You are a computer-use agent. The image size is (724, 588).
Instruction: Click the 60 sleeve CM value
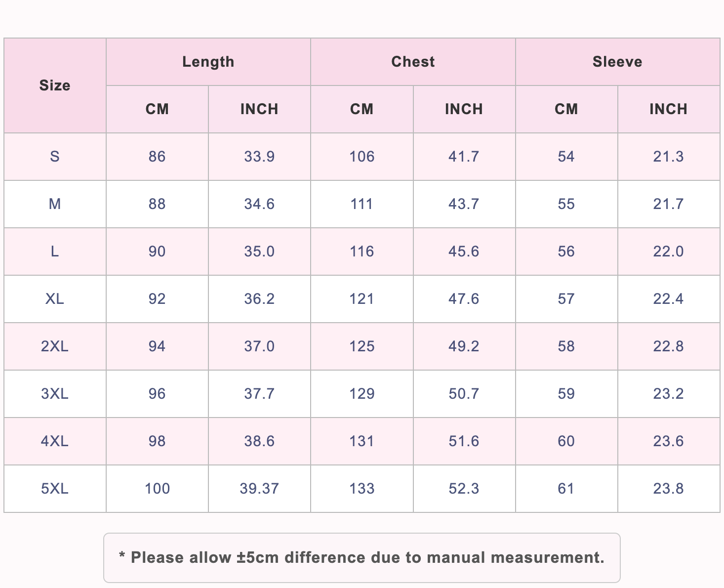pyautogui.click(x=566, y=441)
